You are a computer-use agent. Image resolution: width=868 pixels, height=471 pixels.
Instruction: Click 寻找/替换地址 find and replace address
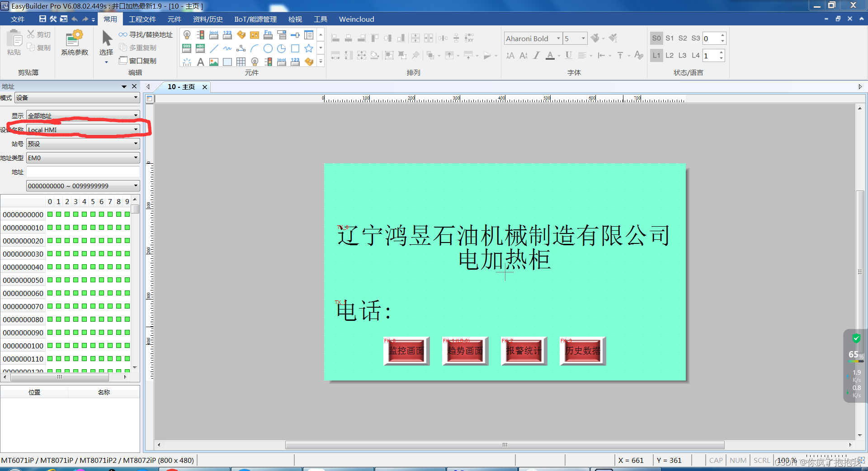(x=146, y=35)
